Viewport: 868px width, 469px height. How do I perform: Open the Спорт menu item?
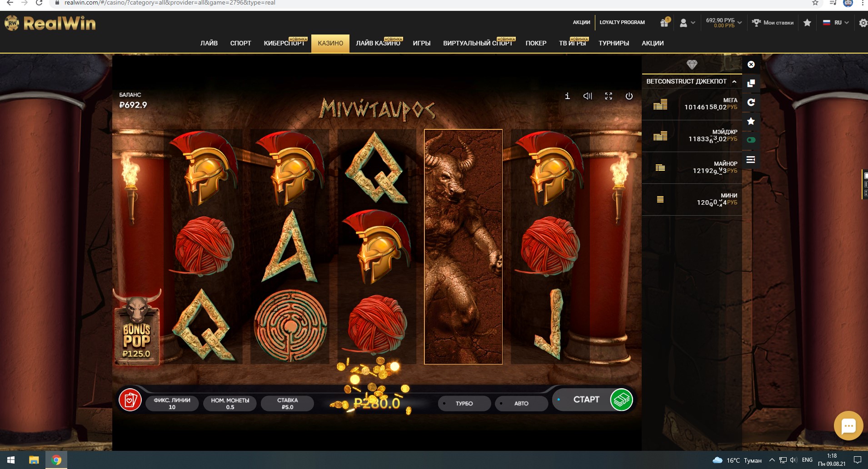(240, 43)
